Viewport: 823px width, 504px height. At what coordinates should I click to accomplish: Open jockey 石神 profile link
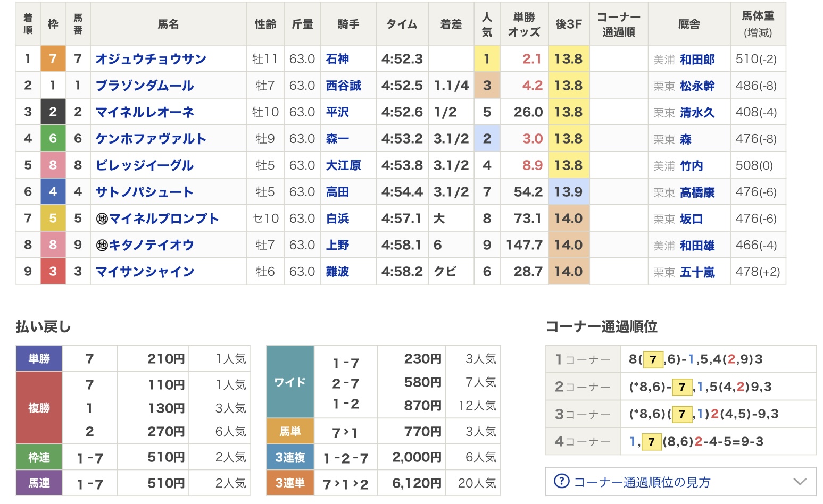click(337, 59)
